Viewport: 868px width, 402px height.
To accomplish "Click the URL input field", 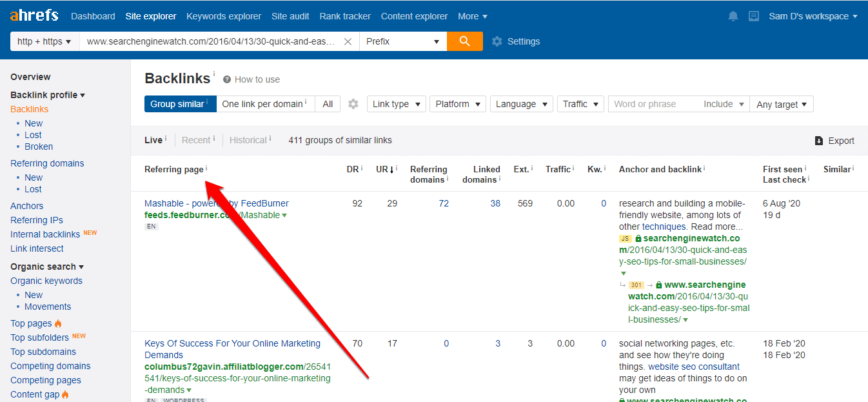I will point(211,41).
